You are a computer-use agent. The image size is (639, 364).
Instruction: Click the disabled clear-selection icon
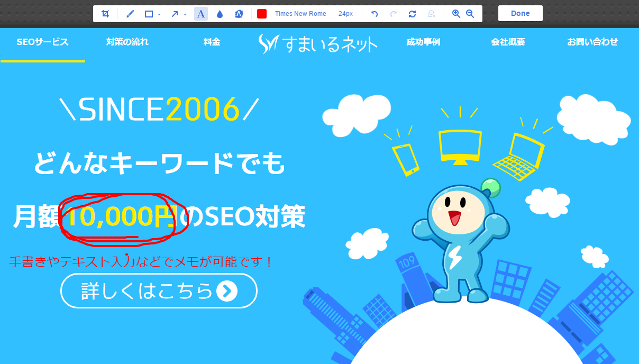[432, 14]
